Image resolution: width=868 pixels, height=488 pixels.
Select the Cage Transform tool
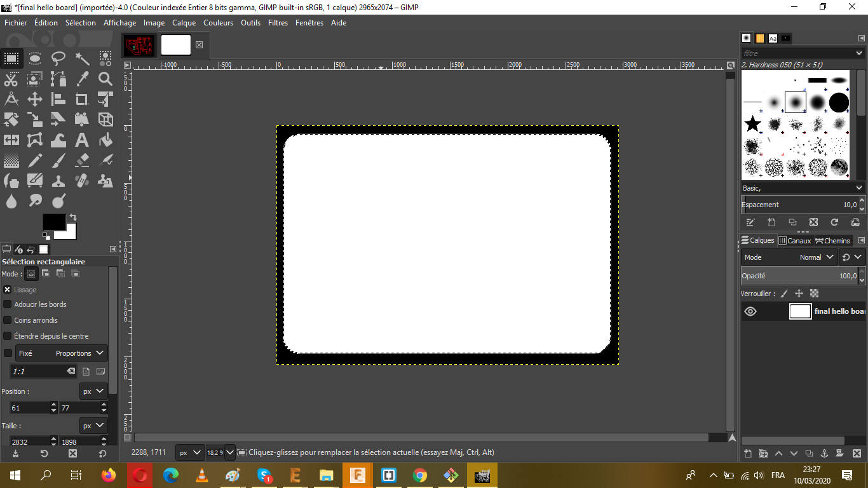(x=35, y=140)
